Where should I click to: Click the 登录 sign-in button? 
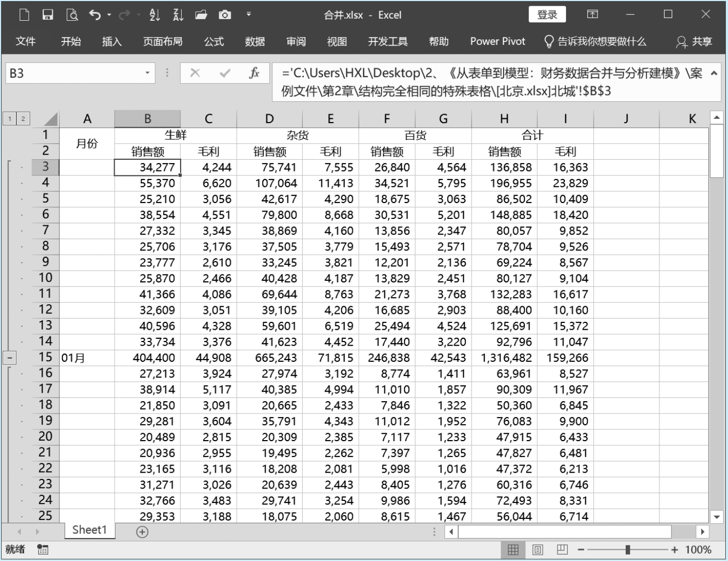tap(547, 15)
